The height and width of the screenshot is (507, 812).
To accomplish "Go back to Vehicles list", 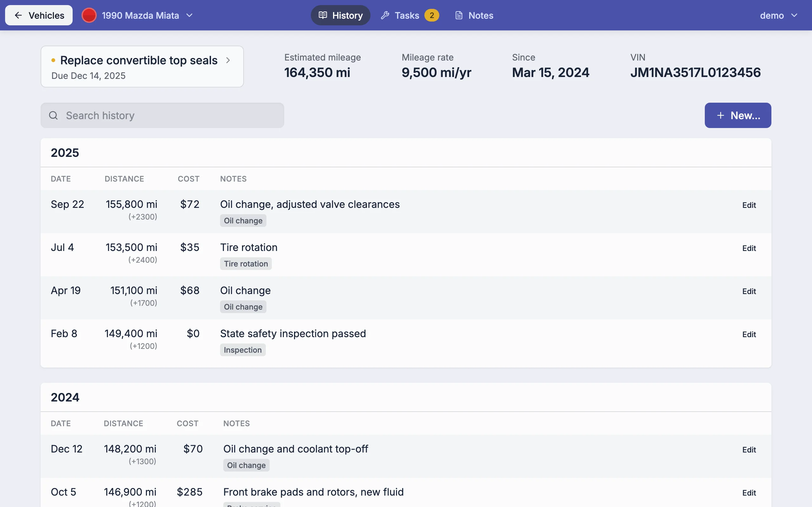I will 39,16.
